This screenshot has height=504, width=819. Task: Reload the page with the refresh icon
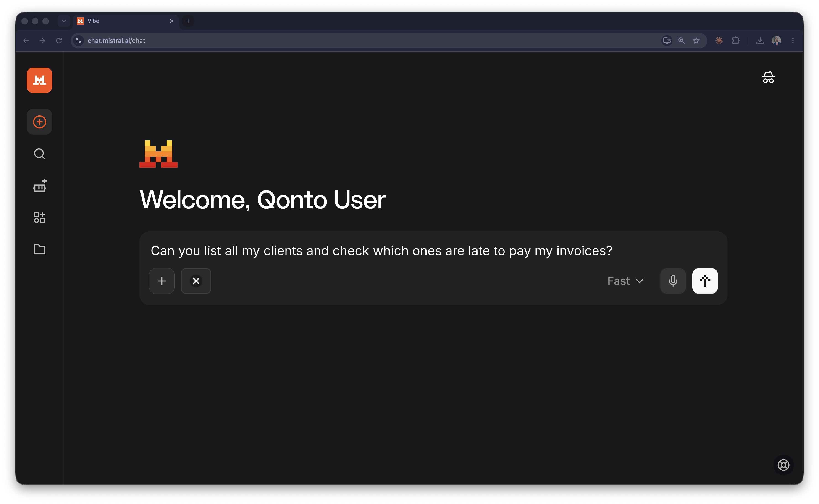(x=59, y=41)
